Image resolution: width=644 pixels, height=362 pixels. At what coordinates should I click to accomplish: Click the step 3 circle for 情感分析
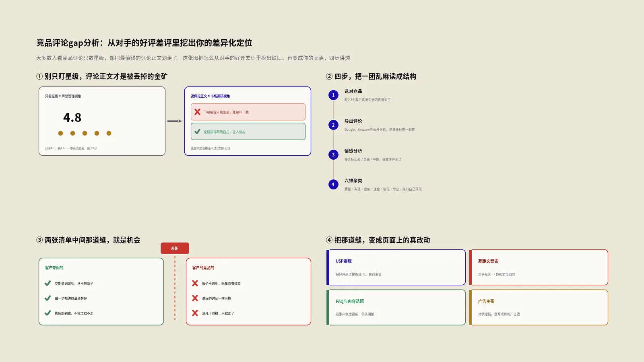pos(333,155)
